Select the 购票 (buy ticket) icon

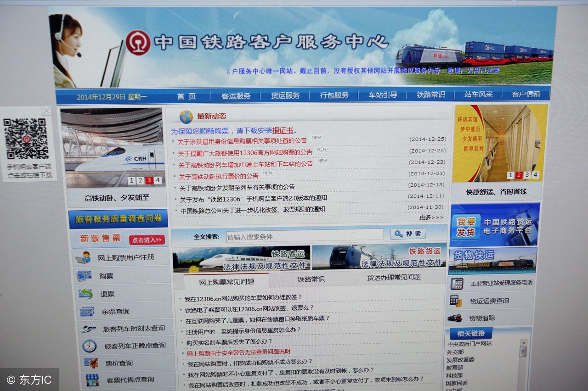tap(85, 276)
